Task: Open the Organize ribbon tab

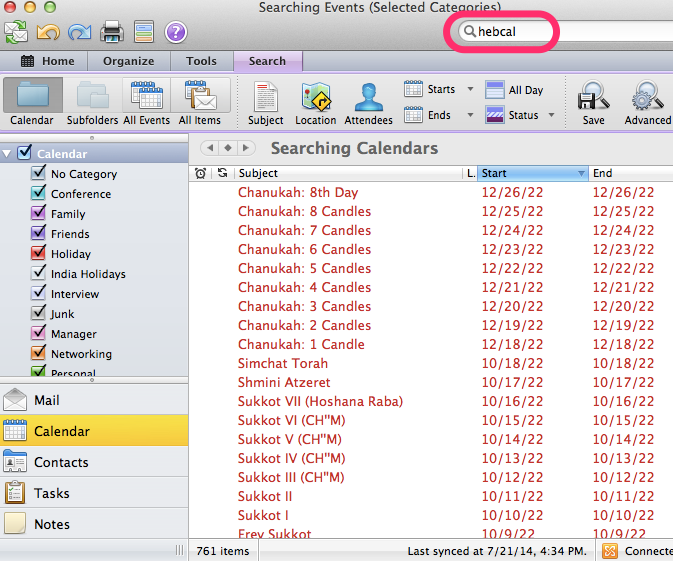Action: point(129,61)
